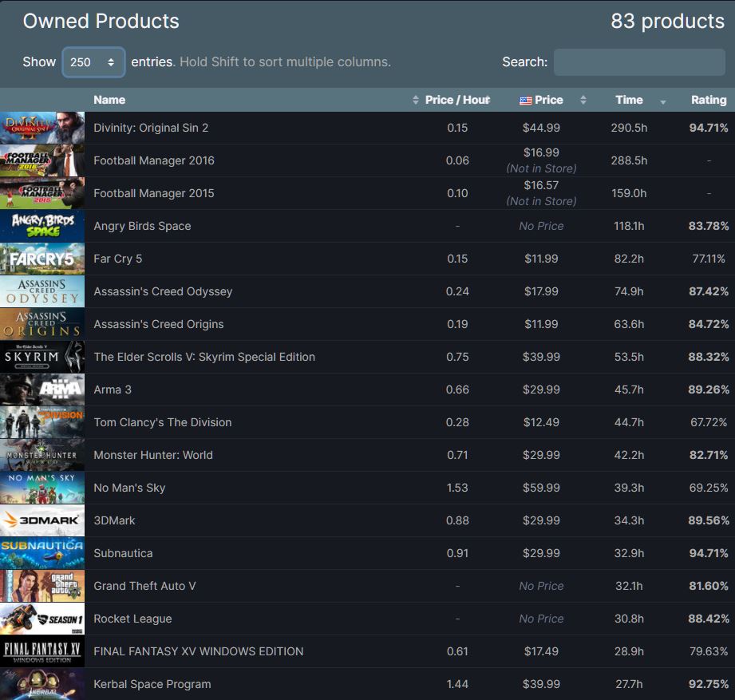
Task: Open the Far Cry 5 logo image
Action: point(41,259)
